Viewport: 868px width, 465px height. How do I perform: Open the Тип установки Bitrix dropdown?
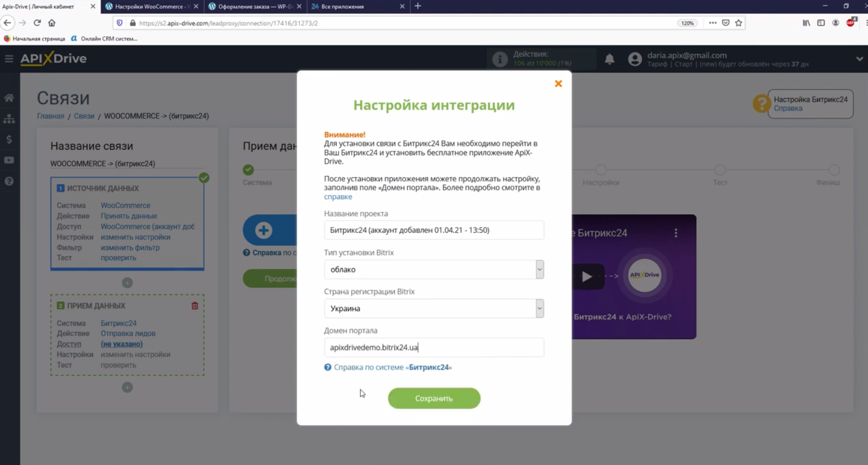[x=434, y=269]
